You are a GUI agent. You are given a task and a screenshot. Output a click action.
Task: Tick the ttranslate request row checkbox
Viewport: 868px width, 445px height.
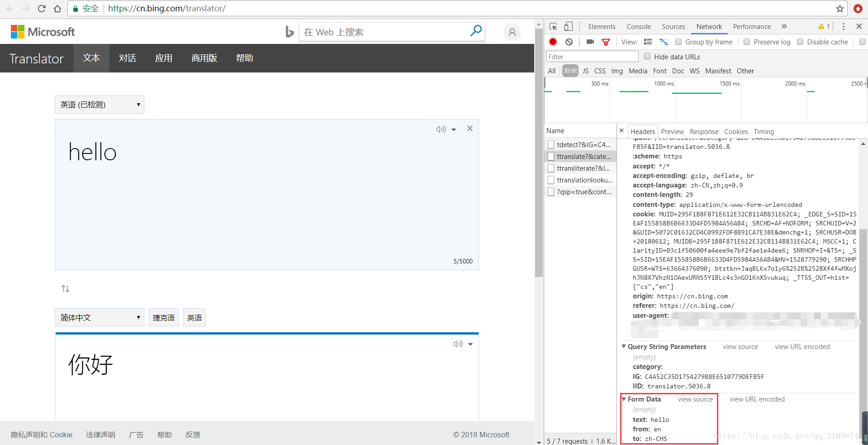point(551,156)
